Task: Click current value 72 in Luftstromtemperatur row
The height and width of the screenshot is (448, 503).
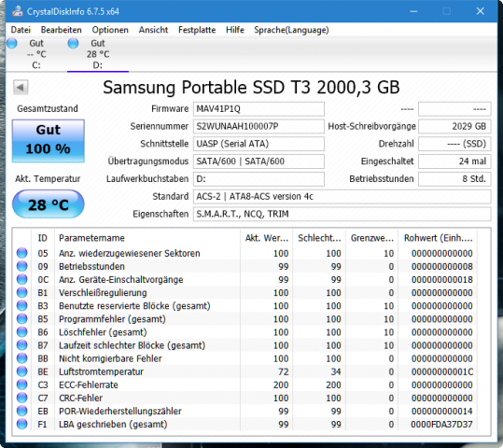Action: 284,371
